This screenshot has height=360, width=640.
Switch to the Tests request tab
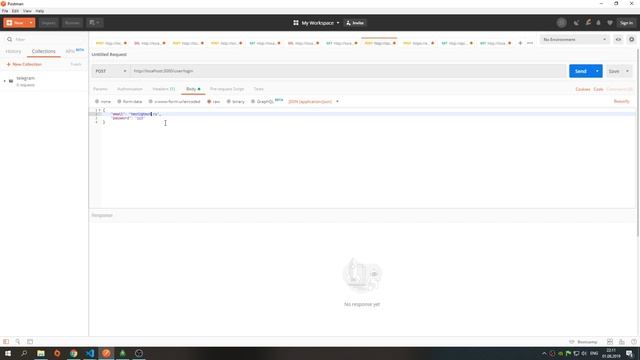258,89
